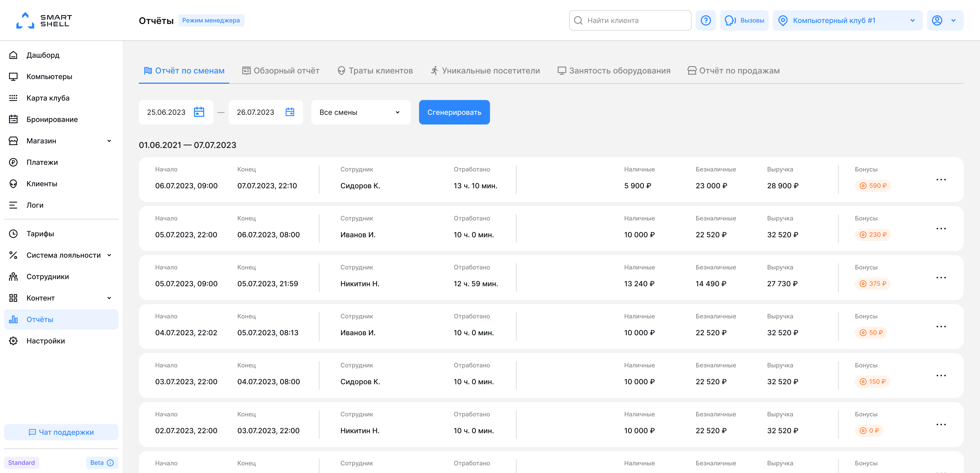The height and width of the screenshot is (473, 980).
Task: Expand the Контент submenu chevron
Action: 109,298
